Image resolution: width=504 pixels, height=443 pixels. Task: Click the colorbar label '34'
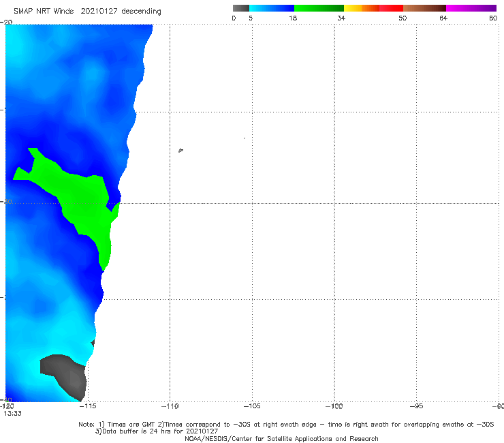pos(341,18)
